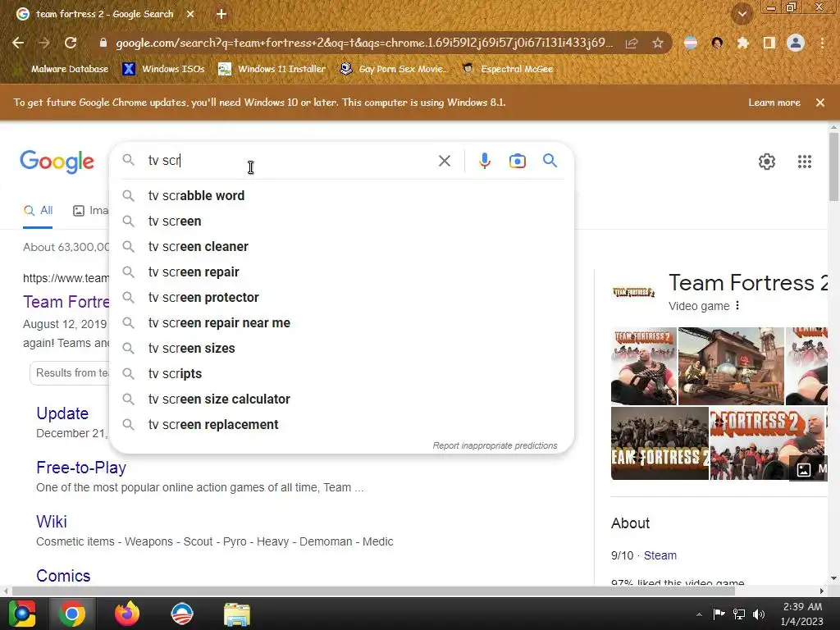
Task: Open the Malware Database bookmark
Action: pos(70,69)
